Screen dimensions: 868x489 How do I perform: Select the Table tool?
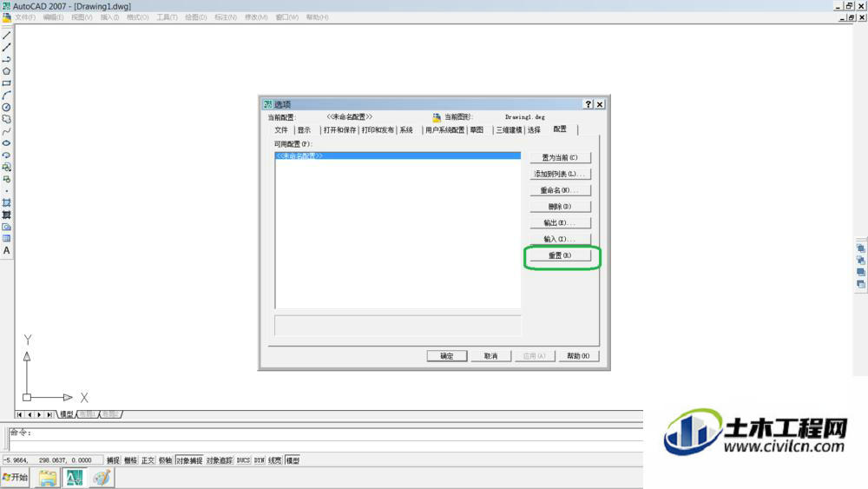coord(7,239)
